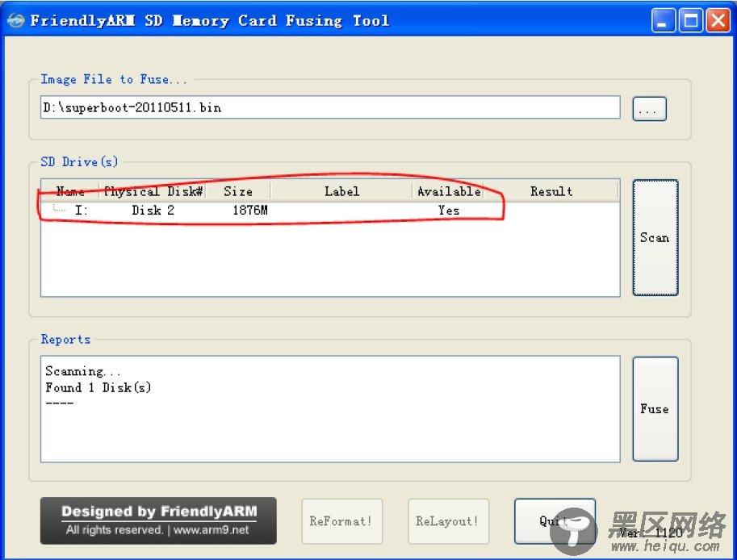737x560 pixels.
Task: Sort by the Name column header
Action: (x=70, y=191)
